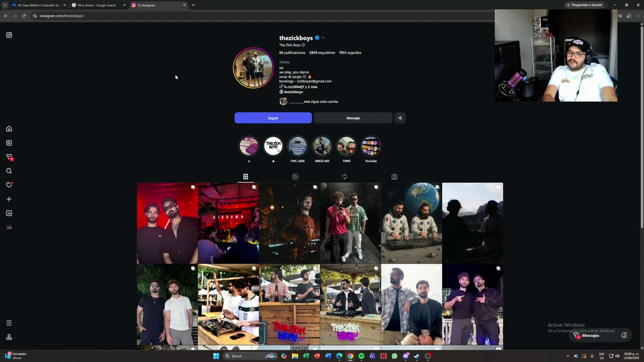Open direct messages icon in the sidebar
The width and height of the screenshot is (644, 362).
(x=9, y=157)
